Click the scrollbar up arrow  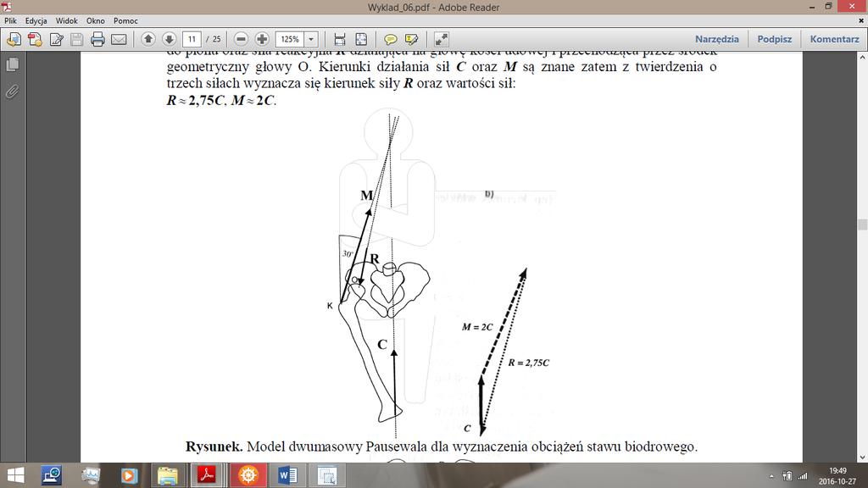point(862,57)
